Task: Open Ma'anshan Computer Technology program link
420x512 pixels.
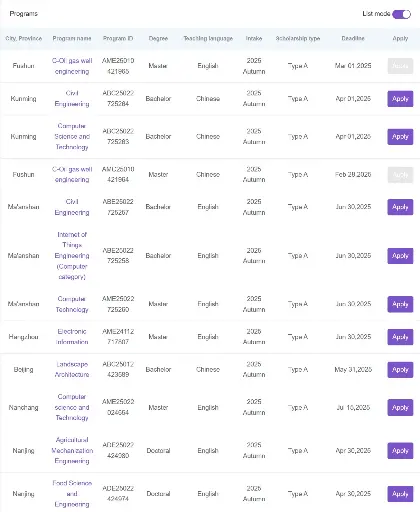Action: (72, 304)
